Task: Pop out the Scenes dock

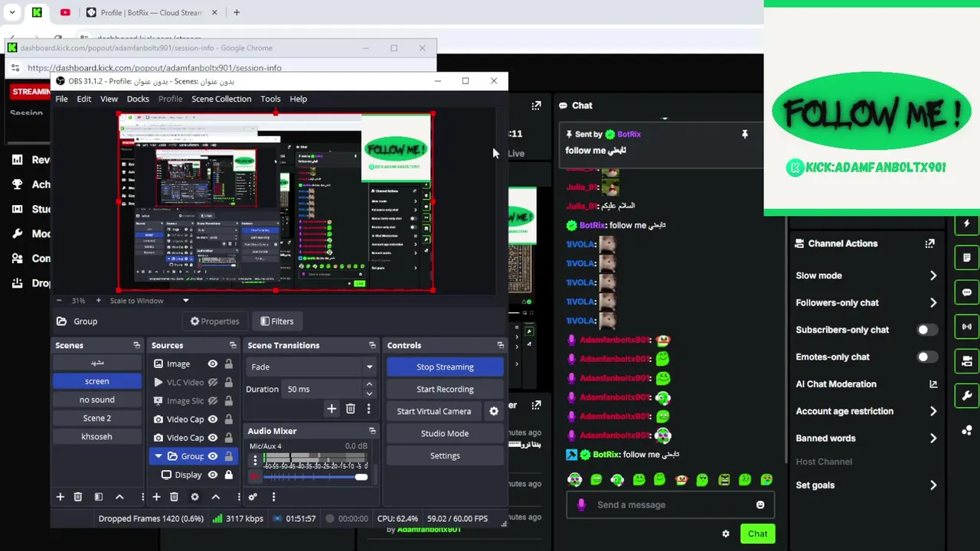Action: 136,345
